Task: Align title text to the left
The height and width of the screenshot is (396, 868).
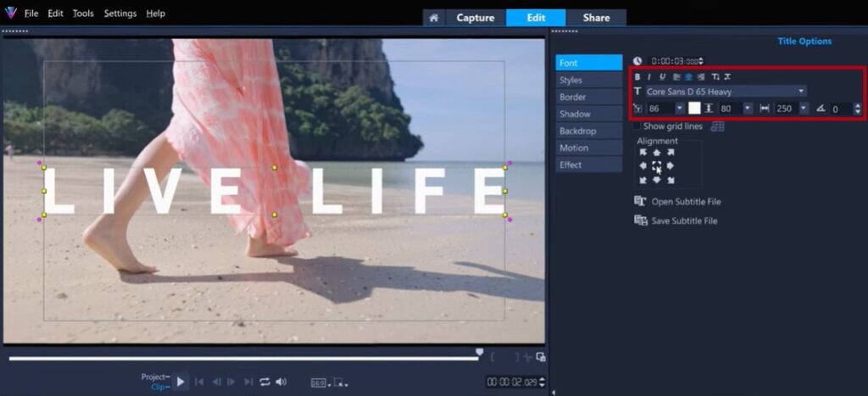Action: tap(676, 77)
